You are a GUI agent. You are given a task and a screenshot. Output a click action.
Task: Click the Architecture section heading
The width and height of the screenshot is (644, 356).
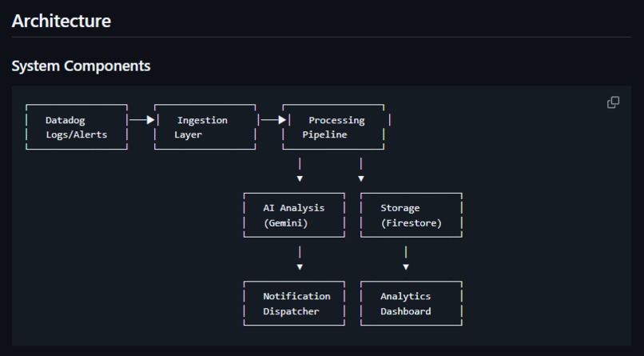[x=61, y=21]
